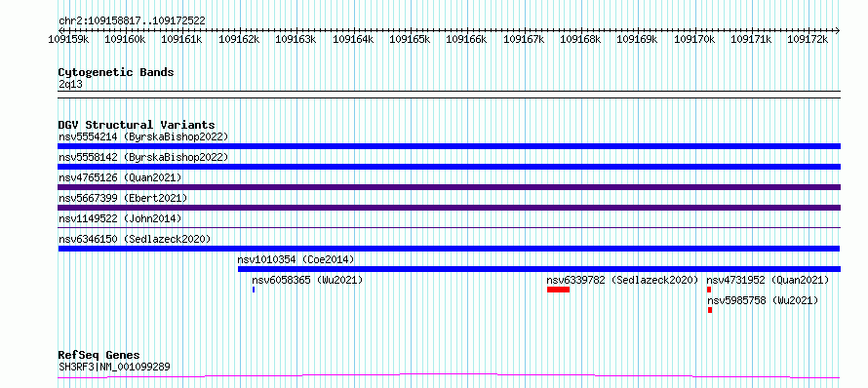Select the red marker beneath nsv4731952
This screenshot has height=388, width=868.
[x=709, y=290]
